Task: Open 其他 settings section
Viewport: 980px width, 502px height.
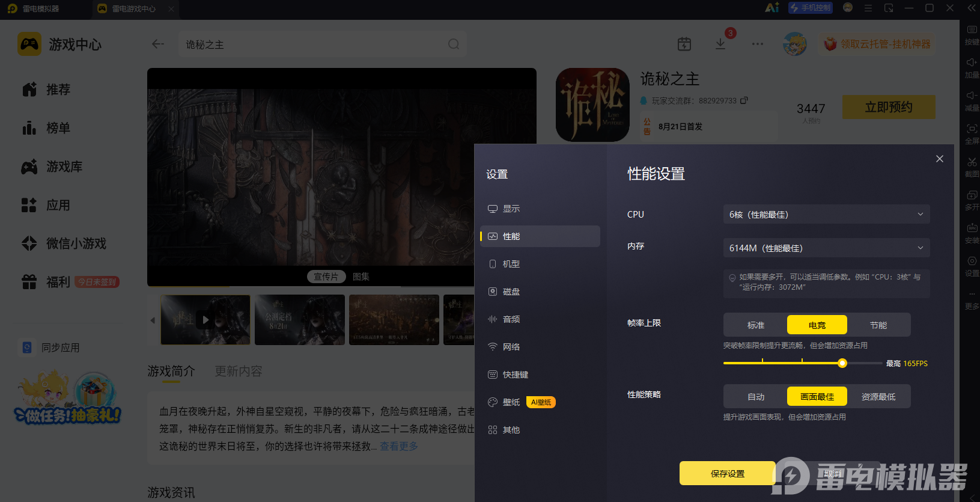Action: point(540,430)
